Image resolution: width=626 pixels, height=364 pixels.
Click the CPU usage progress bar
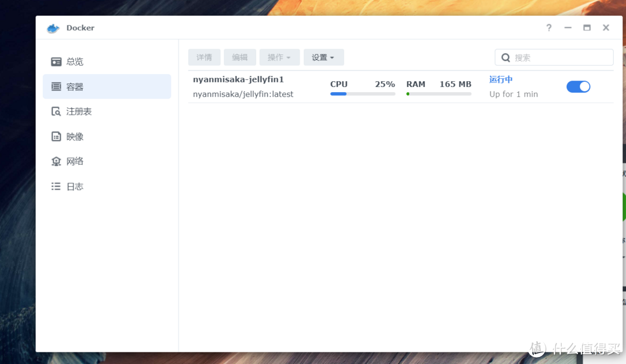(x=362, y=94)
